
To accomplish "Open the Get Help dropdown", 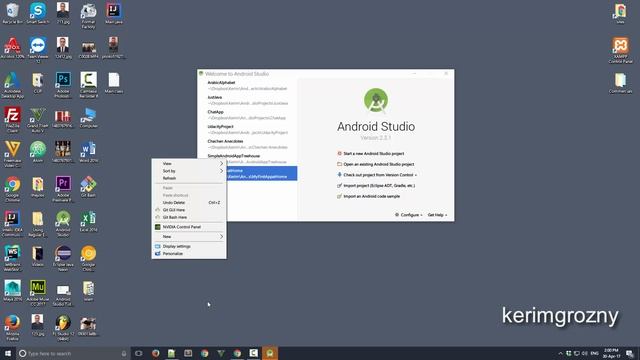I will tap(437, 215).
